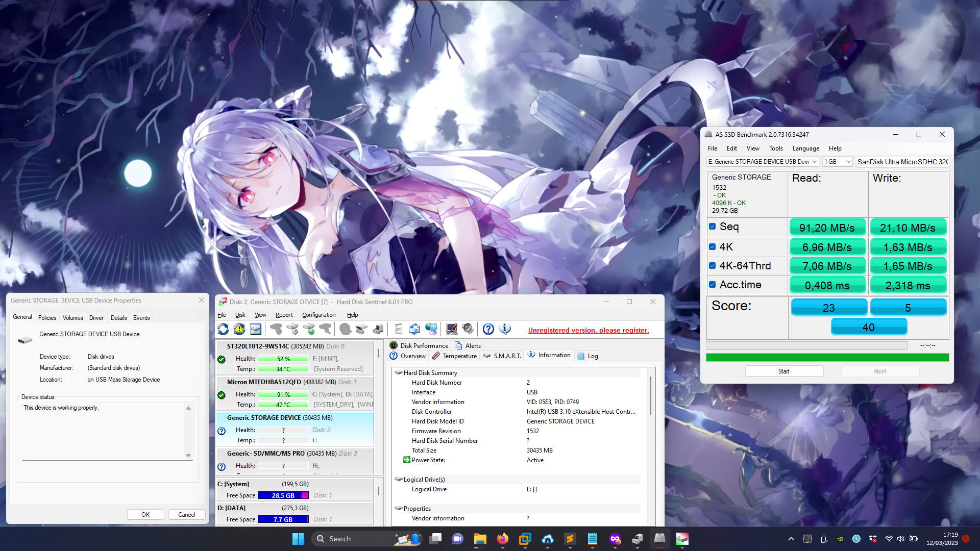The height and width of the screenshot is (551, 980).
Task: Click the refresh-with-warning-triangle toolbar icon
Action: (x=239, y=330)
